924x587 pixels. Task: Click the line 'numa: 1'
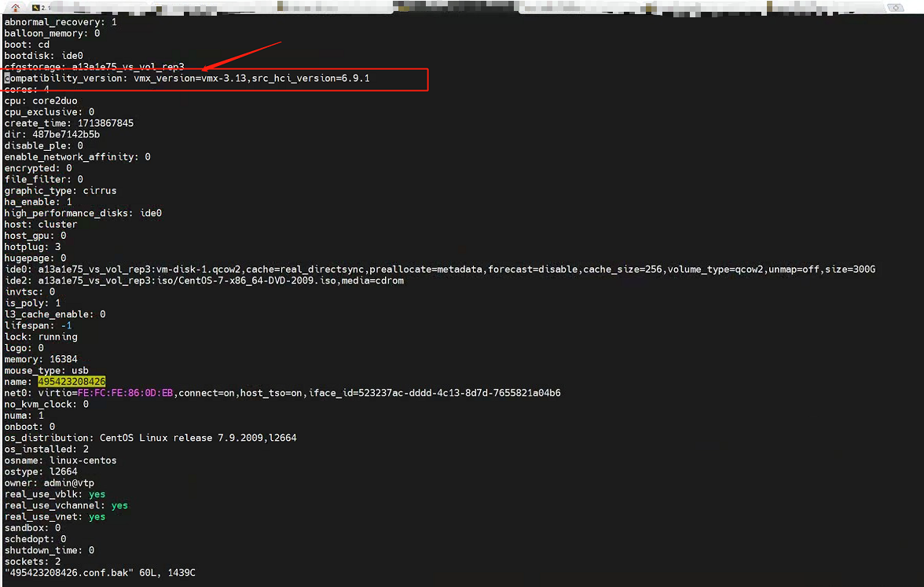24,415
